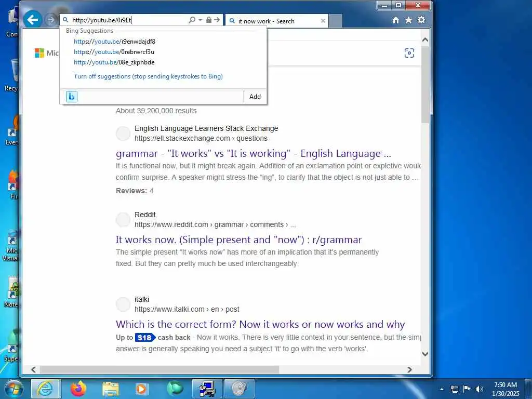This screenshot has height=399, width=532.
Task: Click 'About 39,200,000 results' text
Action: 156,111
